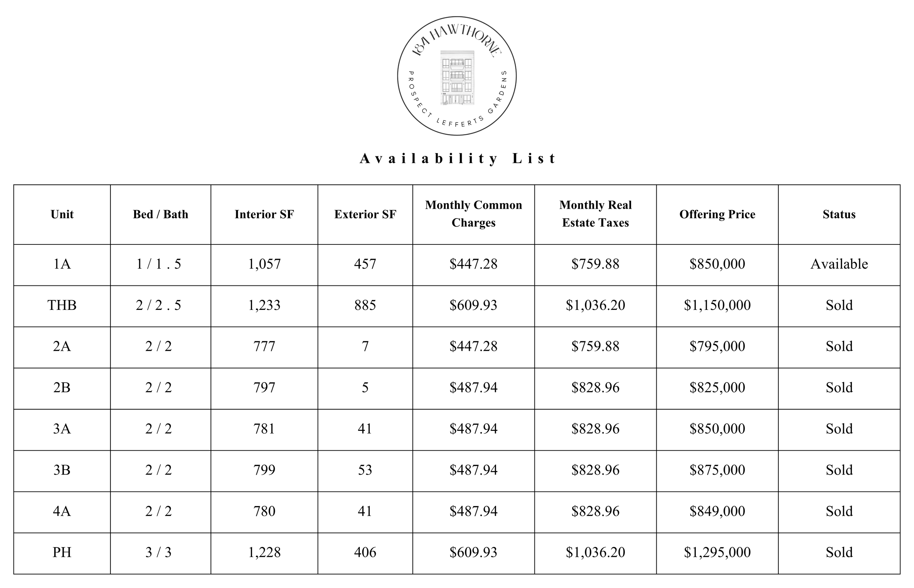Screen dimensions: 914x588
Task: Select the Availability List heading
Action: point(457,158)
